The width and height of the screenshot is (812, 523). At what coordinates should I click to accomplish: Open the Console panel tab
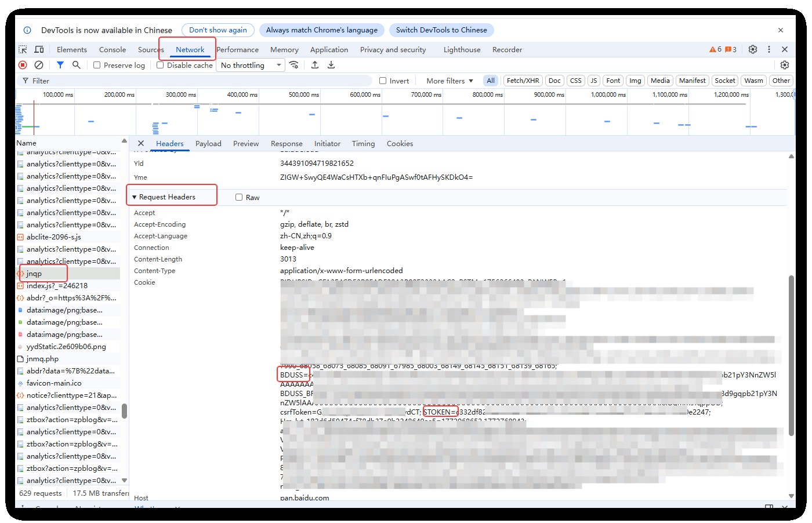113,50
